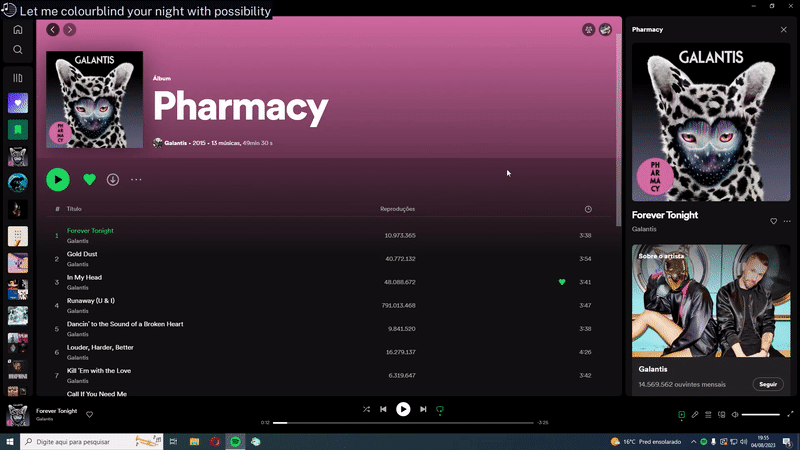
Task: Open the large Pharmacy cover in right panel
Action: [711, 122]
